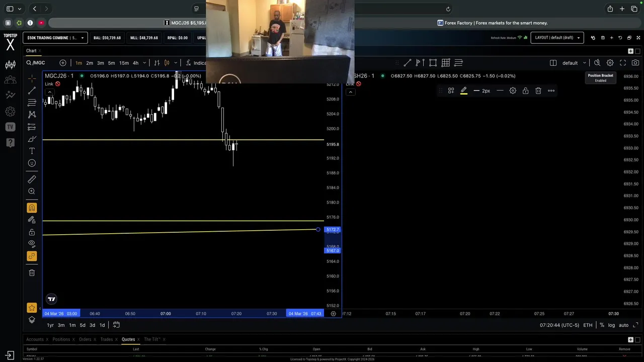Select the trend line drawing tool
644x362 pixels.
click(32, 90)
